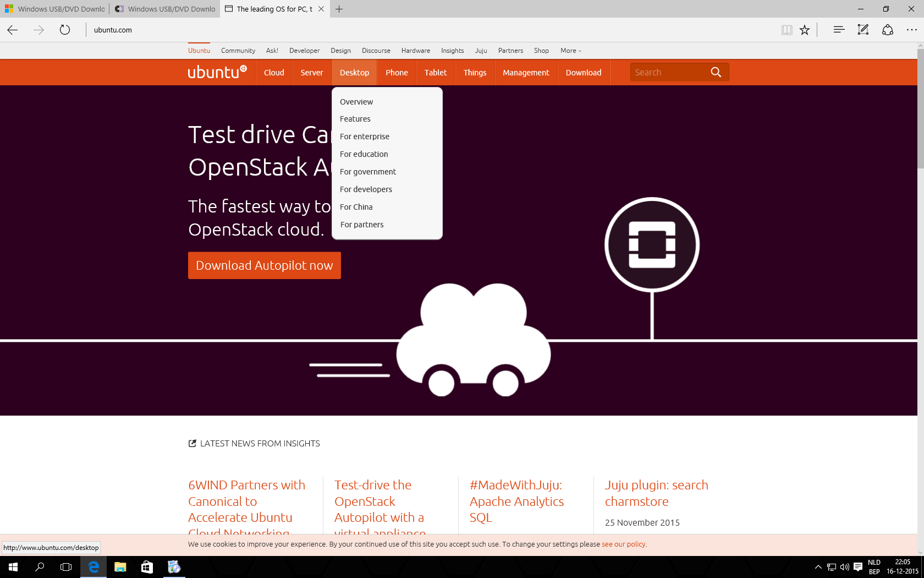The width and height of the screenshot is (924, 578).
Task: Open Web Note mode in Edge
Action: coord(863,30)
